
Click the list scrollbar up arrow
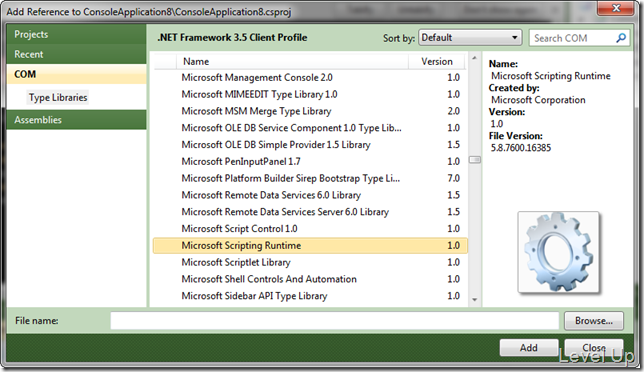click(474, 58)
